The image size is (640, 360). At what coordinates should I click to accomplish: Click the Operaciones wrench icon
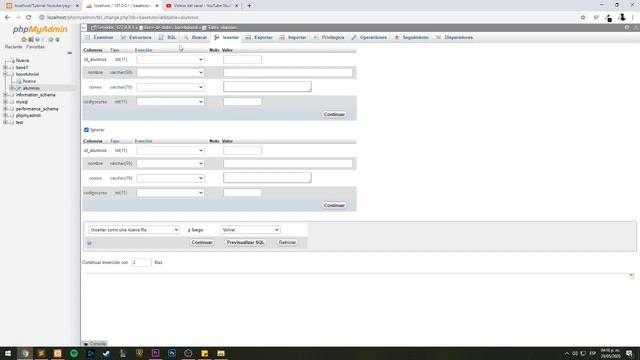coord(354,38)
